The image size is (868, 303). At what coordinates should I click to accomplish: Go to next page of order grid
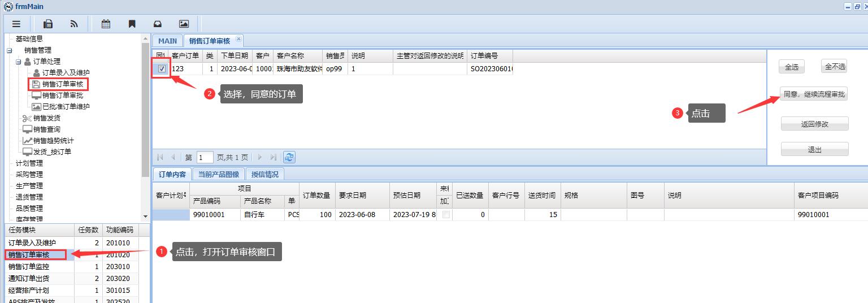(260, 157)
